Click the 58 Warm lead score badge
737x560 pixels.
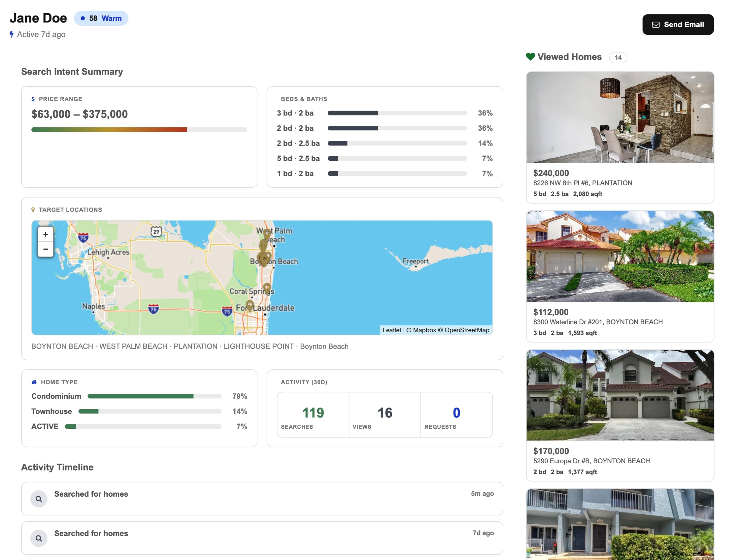(101, 18)
